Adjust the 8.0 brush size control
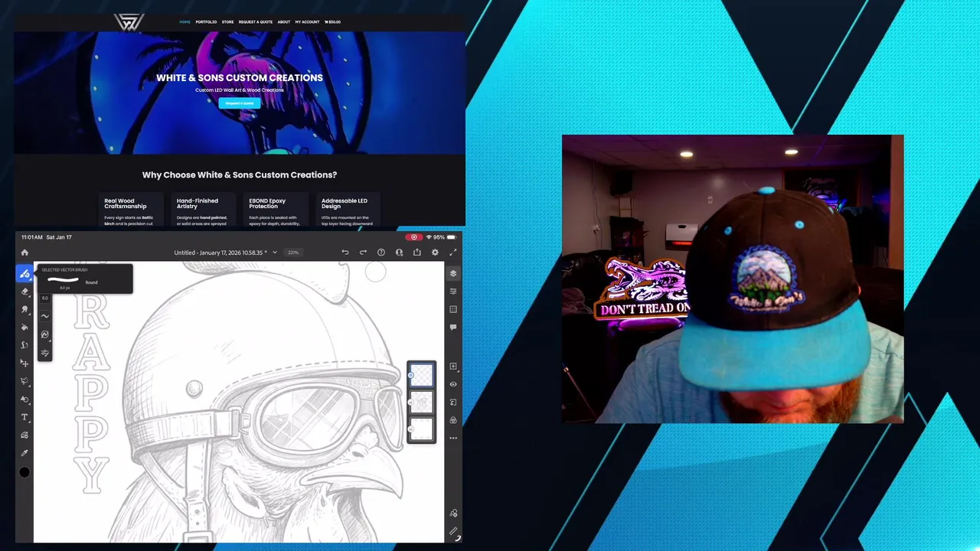 (44, 298)
